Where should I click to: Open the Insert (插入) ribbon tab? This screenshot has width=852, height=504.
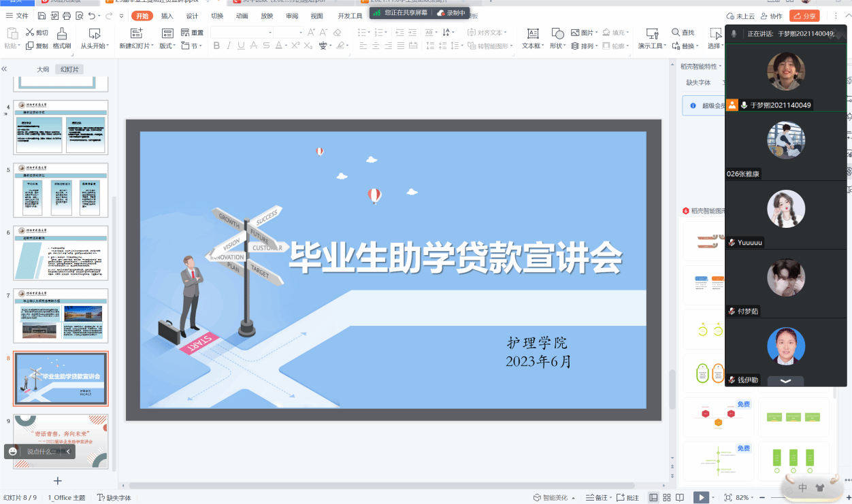pyautogui.click(x=167, y=16)
